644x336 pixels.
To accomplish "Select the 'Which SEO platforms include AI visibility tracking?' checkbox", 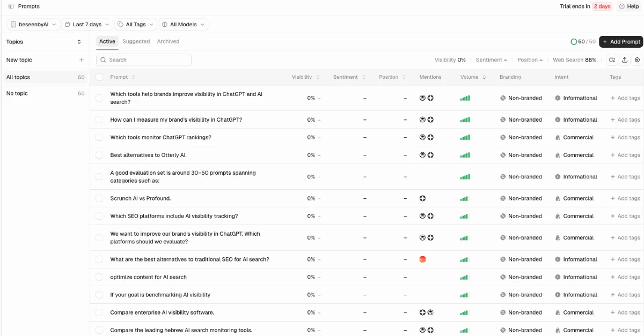I will click(99, 216).
